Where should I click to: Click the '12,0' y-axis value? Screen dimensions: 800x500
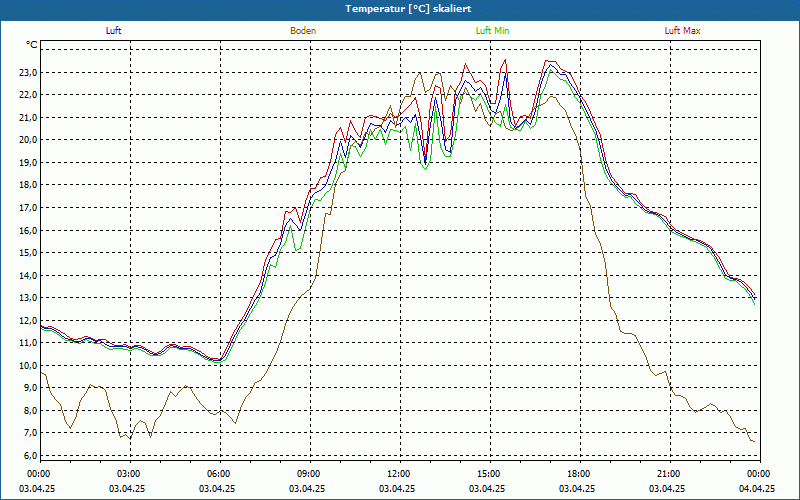[x=28, y=320]
